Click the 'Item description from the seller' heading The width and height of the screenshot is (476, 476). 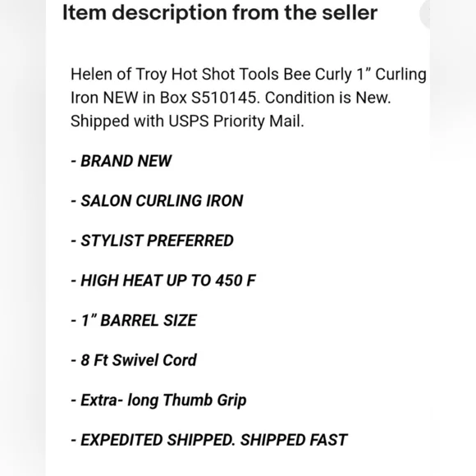[220, 13]
